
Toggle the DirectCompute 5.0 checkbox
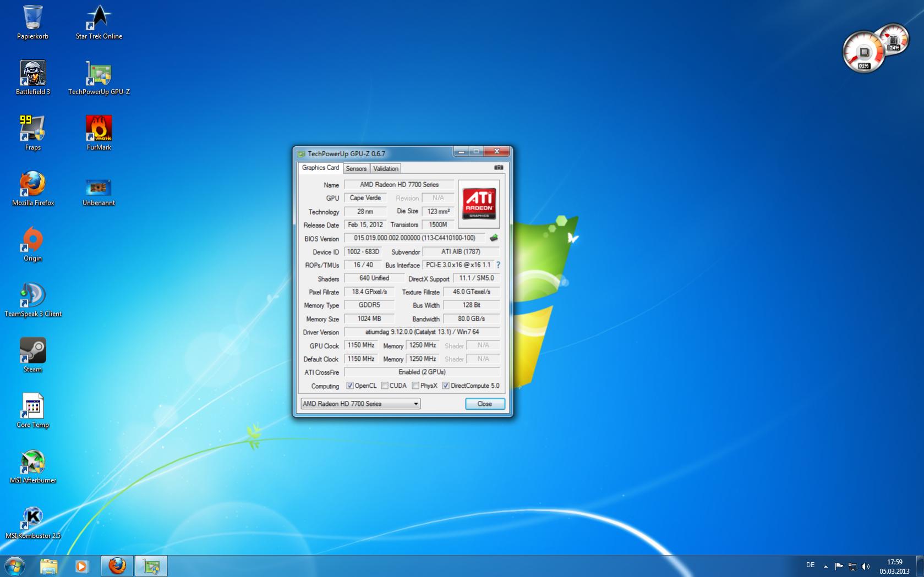pyautogui.click(x=446, y=386)
